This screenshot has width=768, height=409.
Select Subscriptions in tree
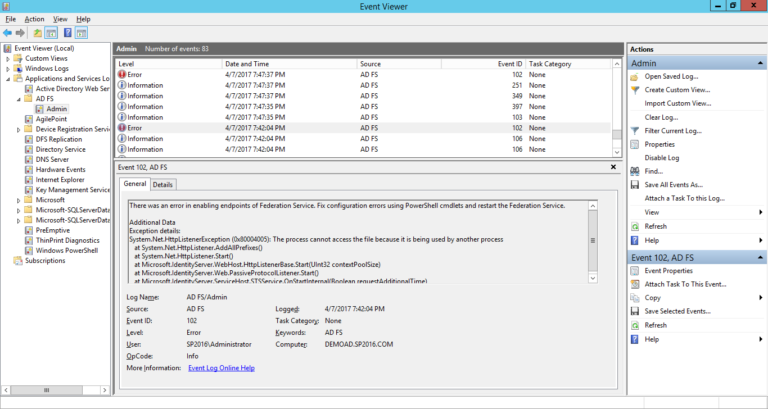45,261
